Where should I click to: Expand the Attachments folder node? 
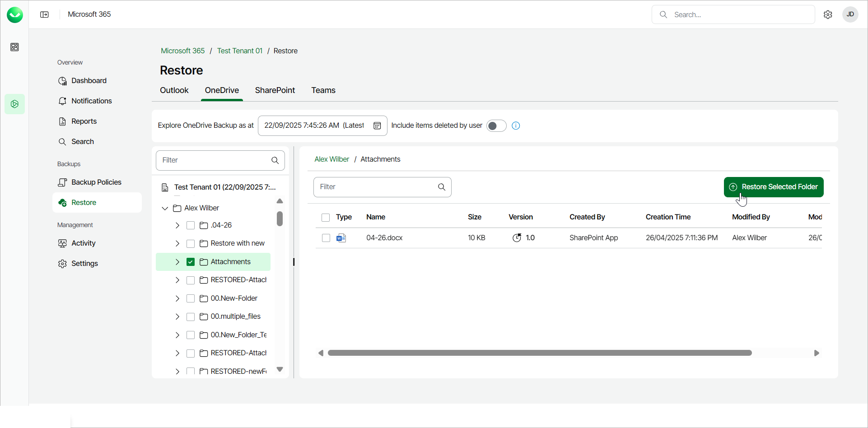[177, 262]
